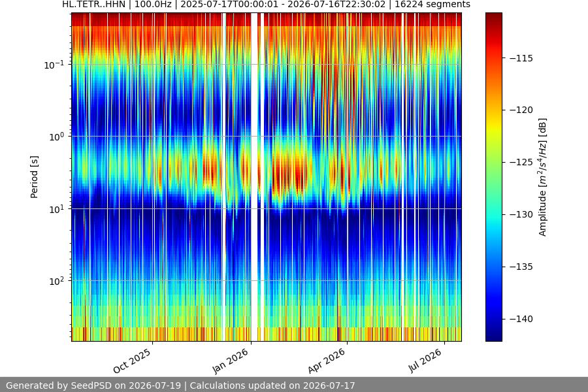
Task: Click the 10² period tick label
Action: pos(56,281)
